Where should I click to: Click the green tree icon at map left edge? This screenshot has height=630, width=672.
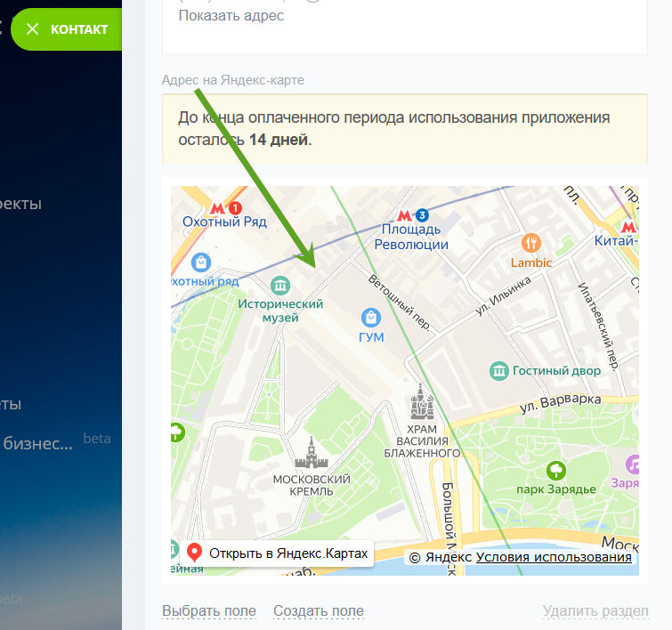(x=177, y=432)
